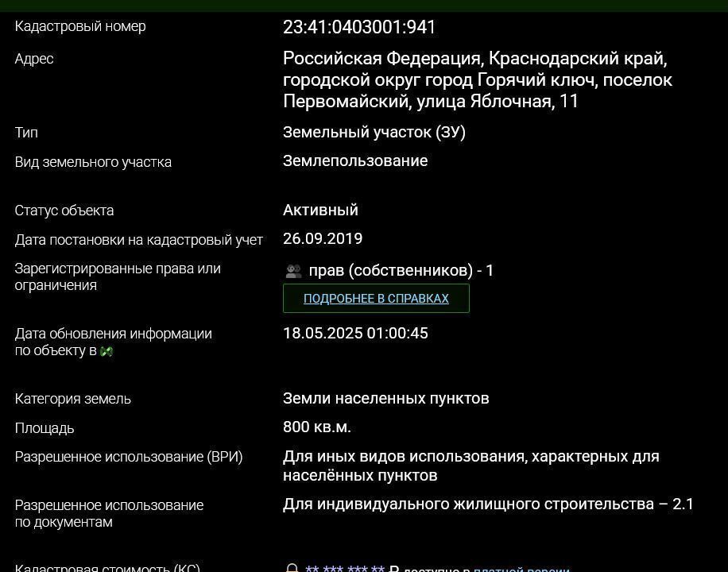Click the text прав (собственников) - 1
The image size is (728, 572).
click(x=401, y=270)
